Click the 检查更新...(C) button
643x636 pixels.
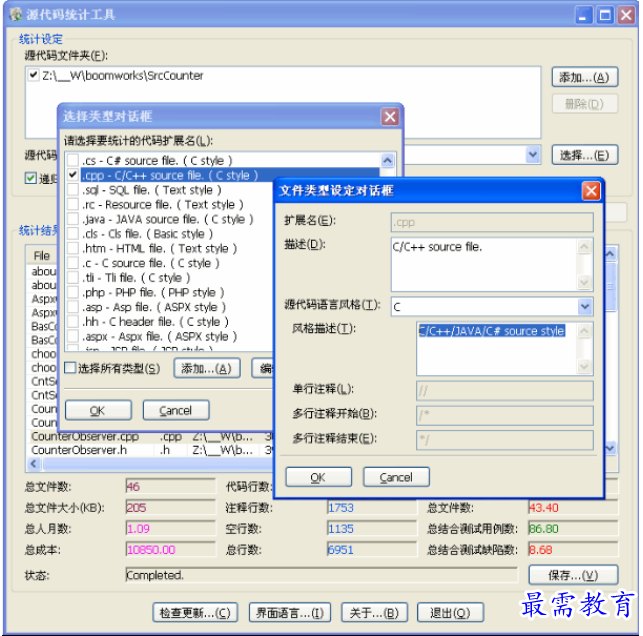pyautogui.click(x=195, y=613)
